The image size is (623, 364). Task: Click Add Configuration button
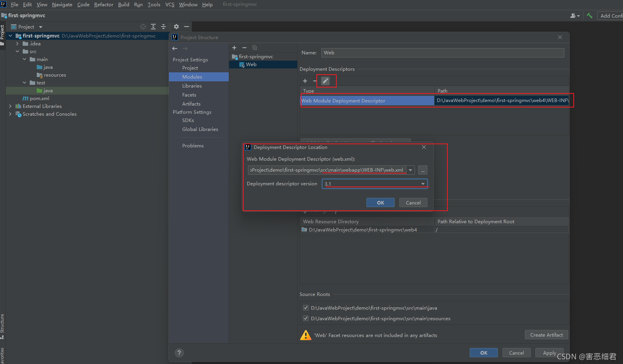(x=610, y=16)
